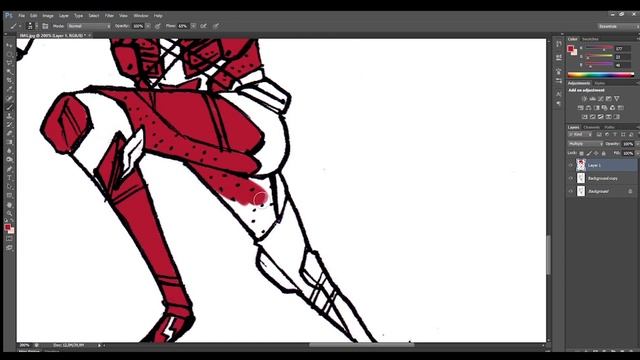Click the foreground color swatch in toolbox

click(x=8, y=227)
